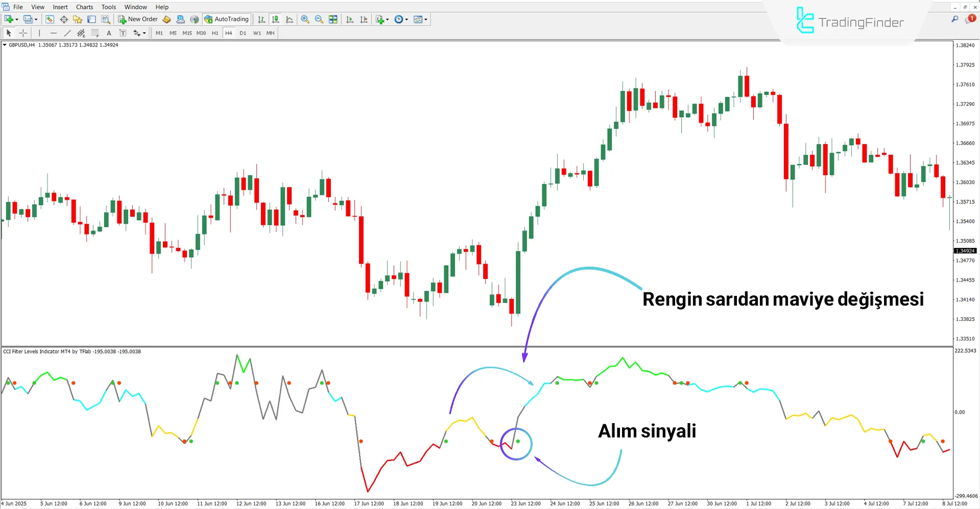Collapse the GBPUSD chart title triangle
Image resolution: width=980 pixels, height=509 pixels.
[4, 44]
